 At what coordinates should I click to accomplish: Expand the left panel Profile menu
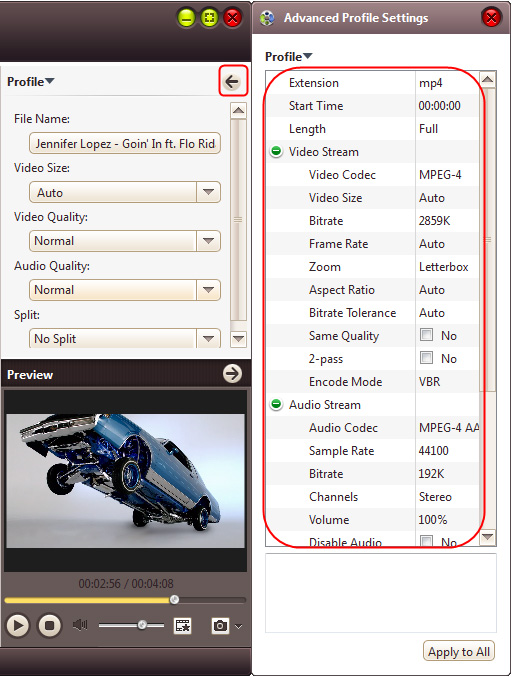click(x=31, y=82)
